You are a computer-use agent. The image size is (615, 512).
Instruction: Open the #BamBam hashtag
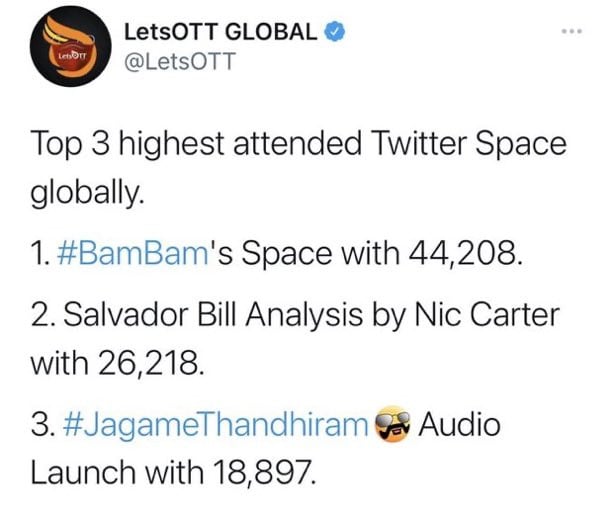[x=133, y=253]
